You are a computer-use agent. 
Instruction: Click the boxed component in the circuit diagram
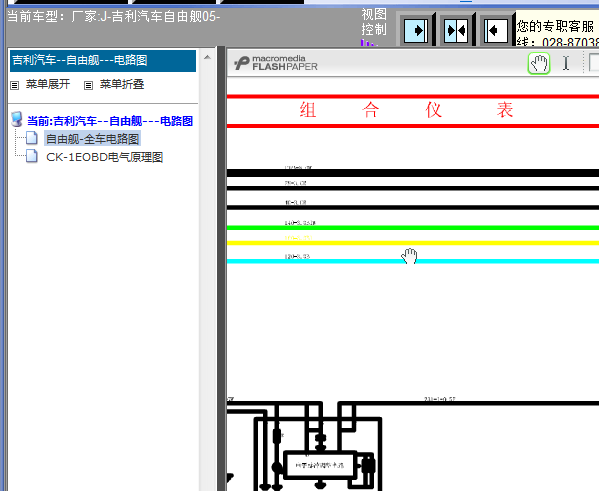(x=321, y=465)
